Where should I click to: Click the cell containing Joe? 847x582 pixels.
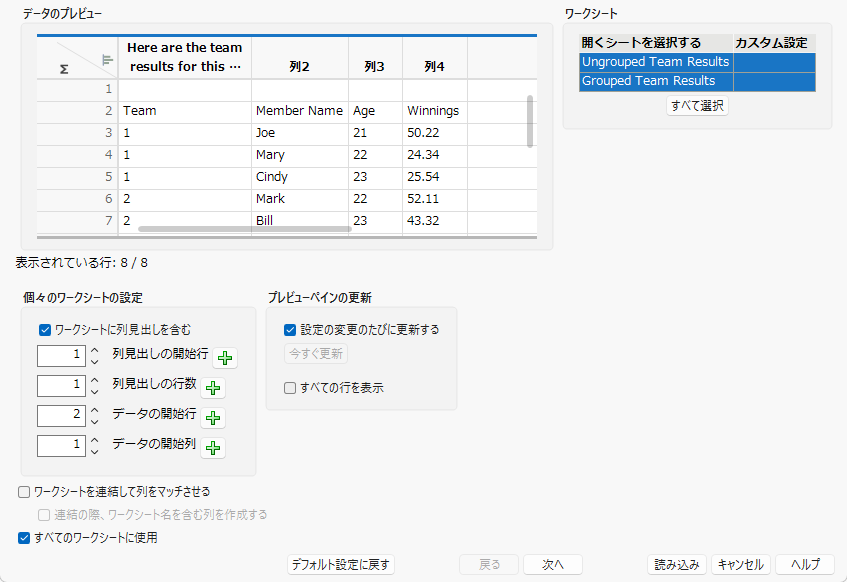(299, 133)
